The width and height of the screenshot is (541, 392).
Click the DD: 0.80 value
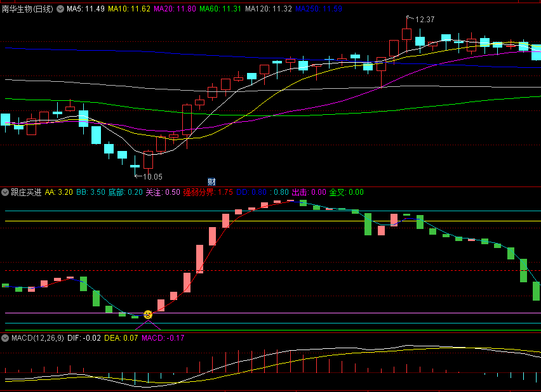(251, 192)
